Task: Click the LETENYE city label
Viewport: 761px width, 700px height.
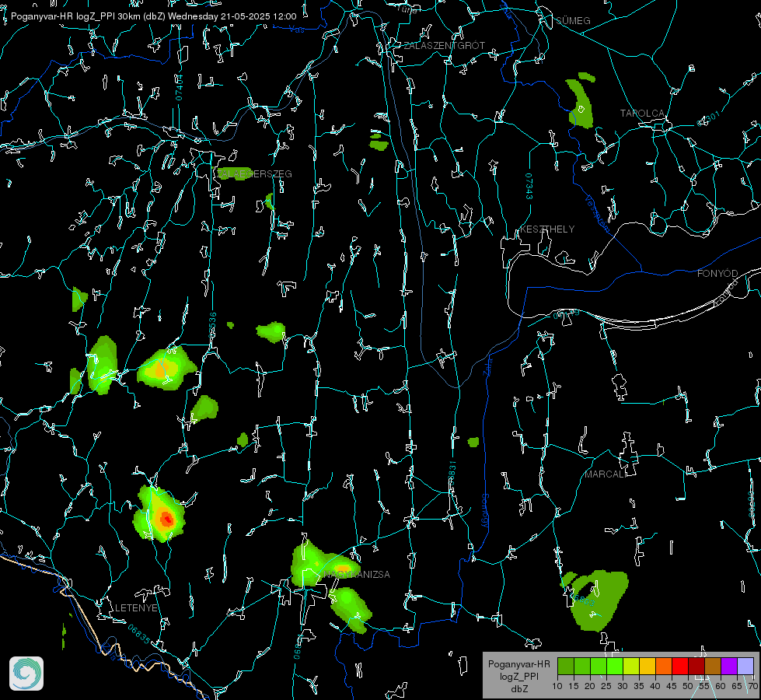Action: pos(136,607)
